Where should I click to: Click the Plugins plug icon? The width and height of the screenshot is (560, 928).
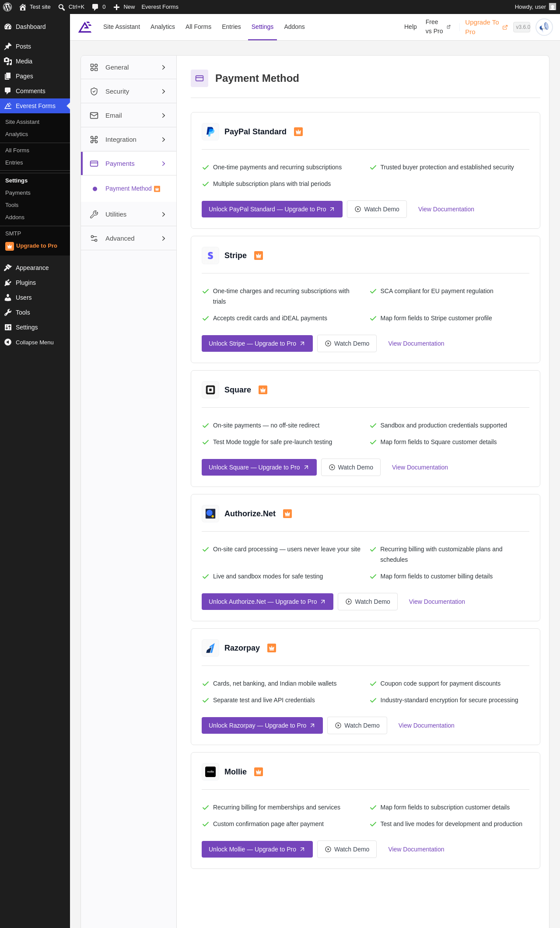click(x=8, y=283)
